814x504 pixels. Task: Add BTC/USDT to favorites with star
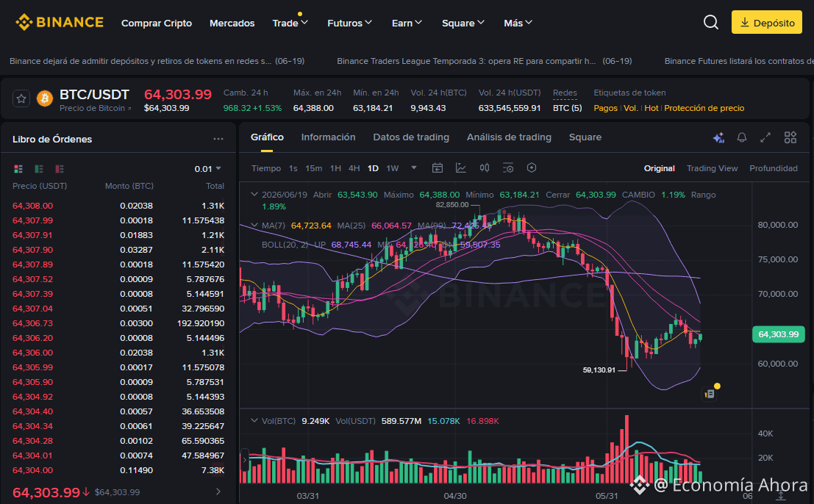tap(21, 98)
